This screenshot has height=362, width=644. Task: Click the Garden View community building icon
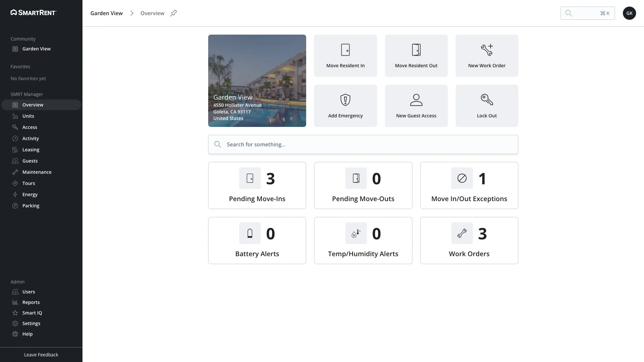(x=15, y=49)
